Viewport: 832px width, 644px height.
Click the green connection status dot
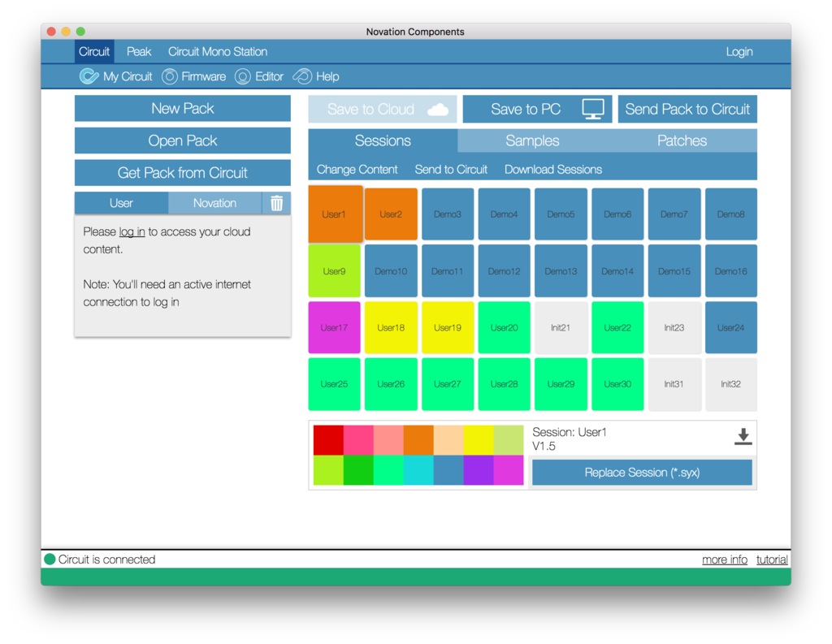coord(50,559)
